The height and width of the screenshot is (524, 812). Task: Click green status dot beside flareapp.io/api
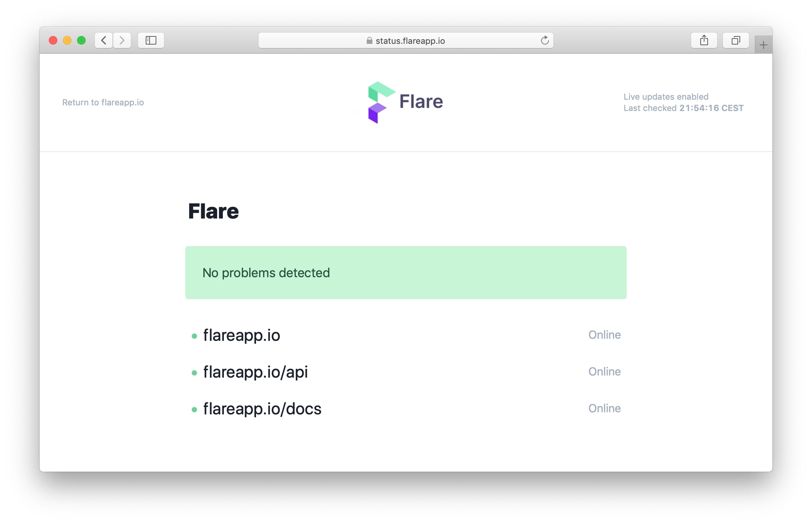click(x=194, y=373)
